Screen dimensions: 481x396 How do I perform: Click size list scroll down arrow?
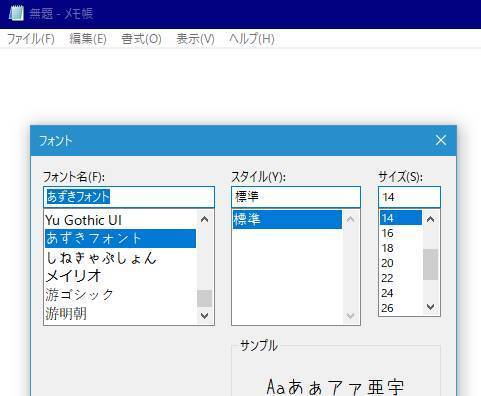431,307
